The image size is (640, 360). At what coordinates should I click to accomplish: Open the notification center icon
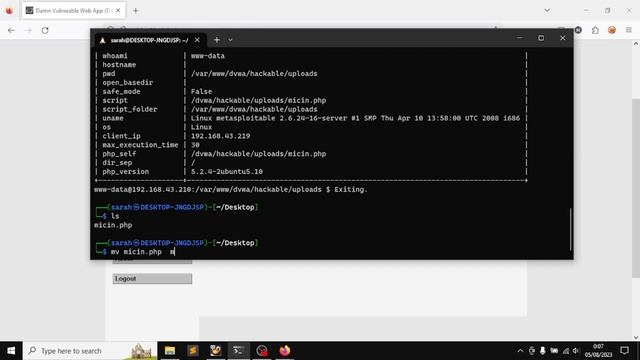tap(624, 351)
